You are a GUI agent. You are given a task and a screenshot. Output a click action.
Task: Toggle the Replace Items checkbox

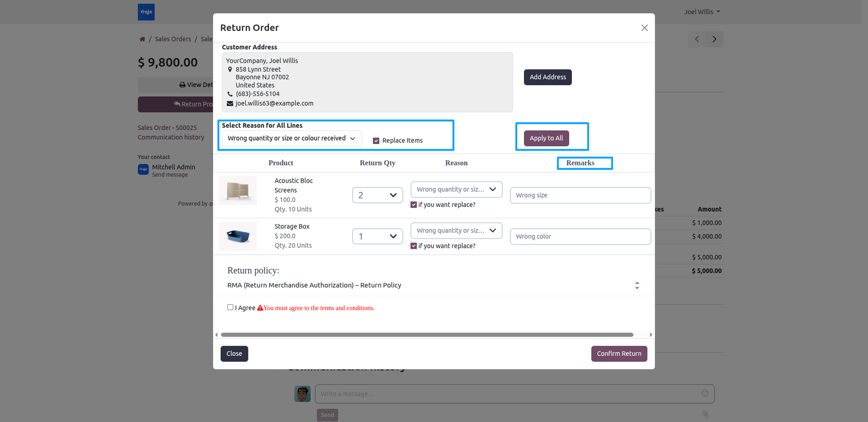[x=376, y=141]
